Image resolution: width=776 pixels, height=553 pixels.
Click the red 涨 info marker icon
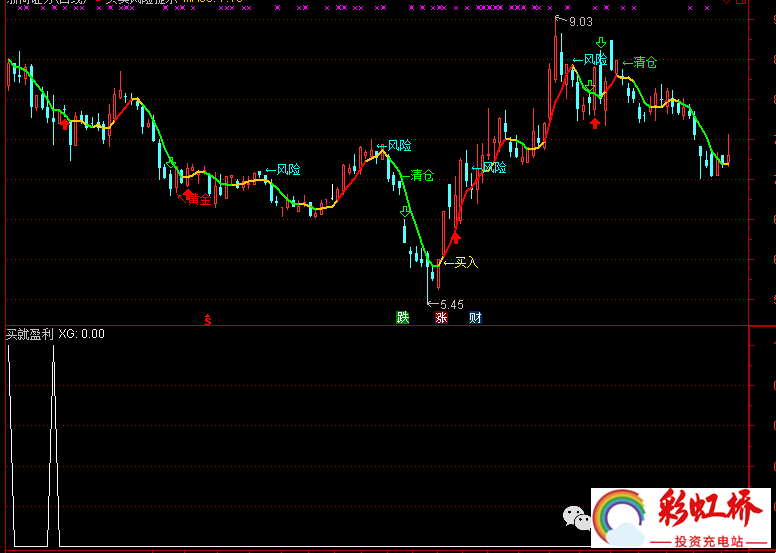point(441,318)
